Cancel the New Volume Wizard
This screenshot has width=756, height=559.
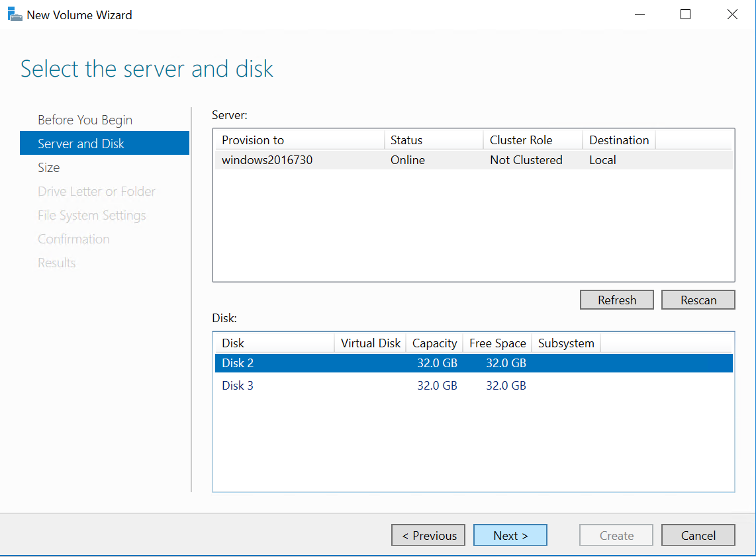[x=698, y=535]
